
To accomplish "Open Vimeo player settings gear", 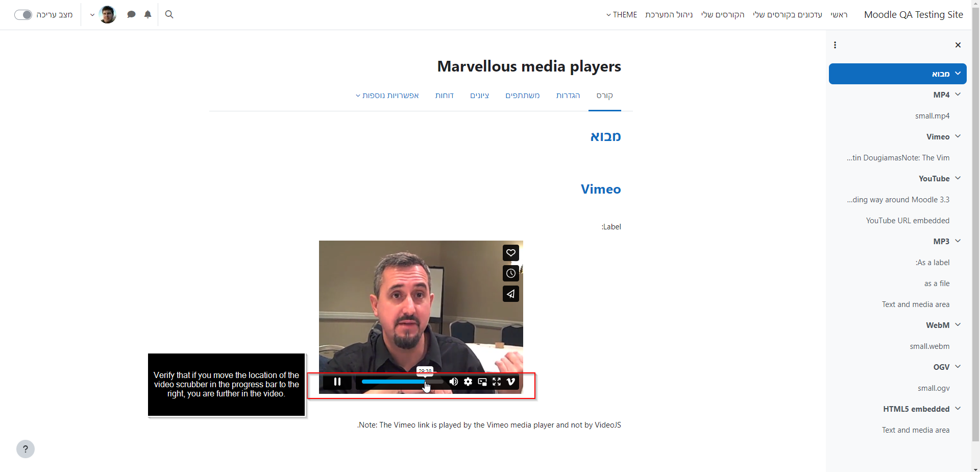I will click(468, 382).
